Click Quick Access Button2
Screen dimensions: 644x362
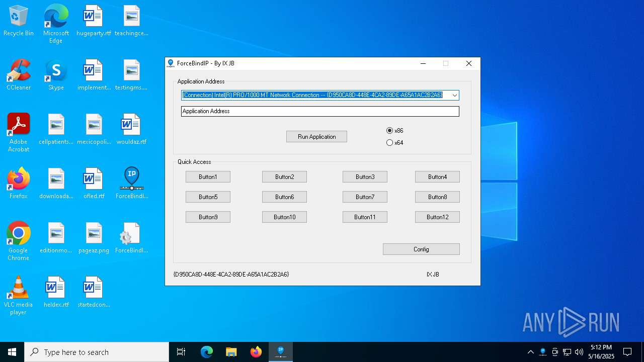[x=284, y=177]
